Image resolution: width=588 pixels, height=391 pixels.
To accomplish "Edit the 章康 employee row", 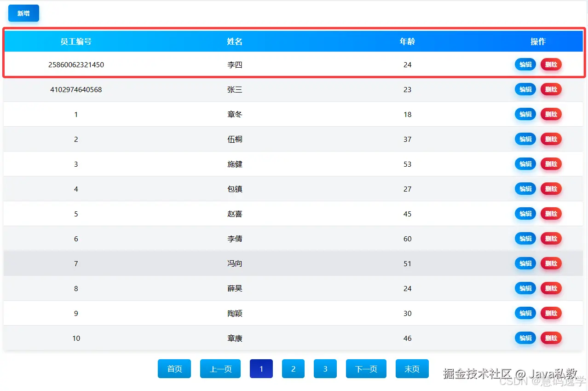I will point(525,338).
